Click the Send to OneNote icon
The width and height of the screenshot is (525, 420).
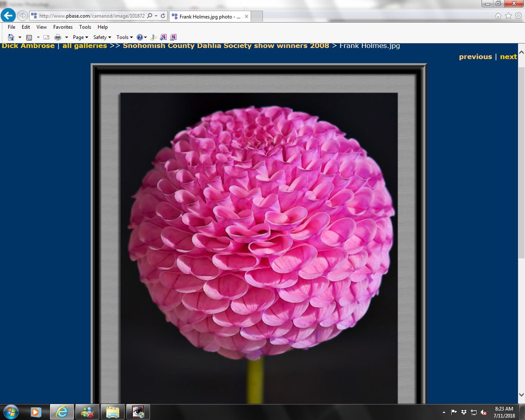coord(163,37)
